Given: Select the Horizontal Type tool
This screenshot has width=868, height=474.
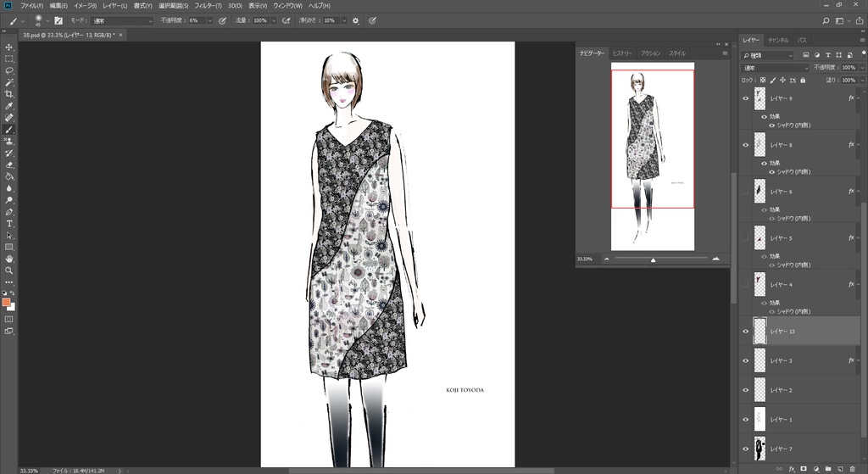Looking at the screenshot, I should (9, 223).
